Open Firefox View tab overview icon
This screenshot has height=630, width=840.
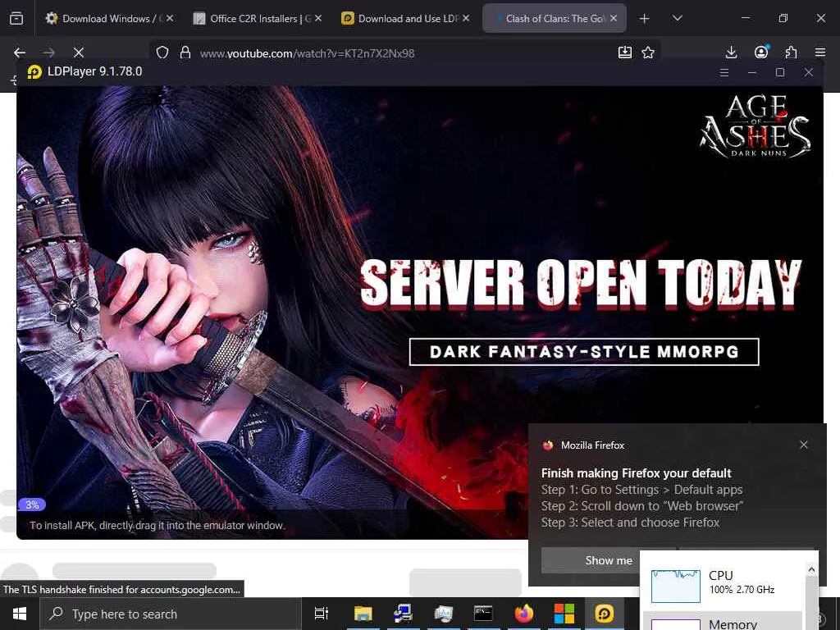click(16, 19)
